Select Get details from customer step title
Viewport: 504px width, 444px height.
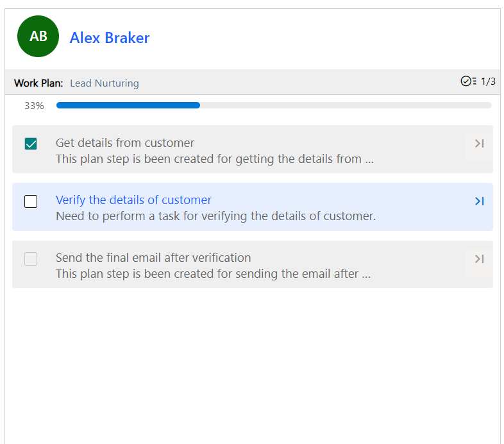click(125, 143)
